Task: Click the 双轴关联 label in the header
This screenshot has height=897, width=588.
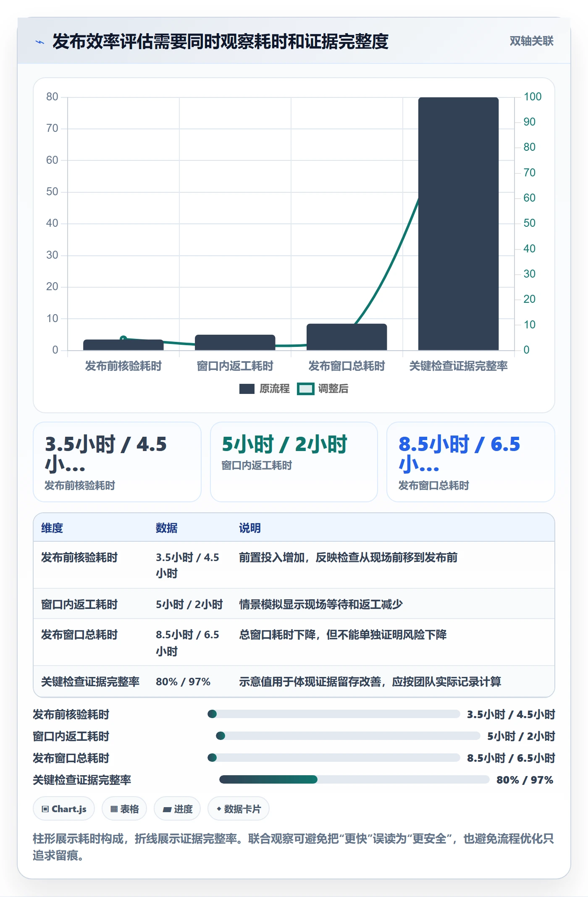Action: pyautogui.click(x=531, y=41)
